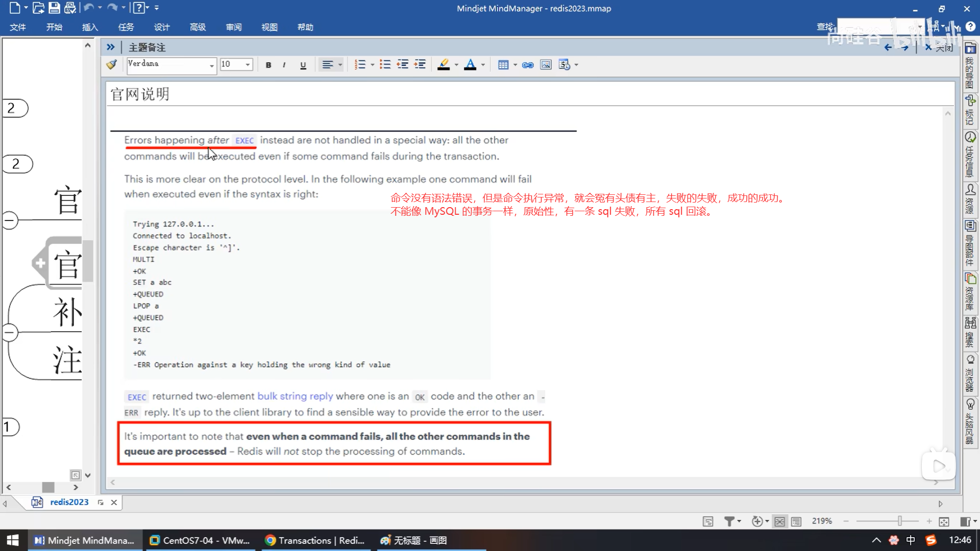Toggle italic formatting
This screenshot has height=551, width=980.
coord(284,65)
